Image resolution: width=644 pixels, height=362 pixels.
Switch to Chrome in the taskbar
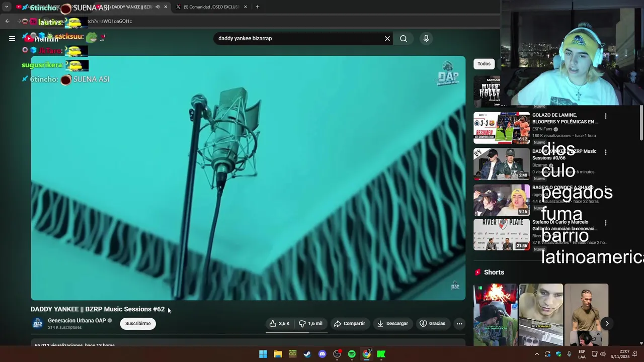tap(367, 354)
